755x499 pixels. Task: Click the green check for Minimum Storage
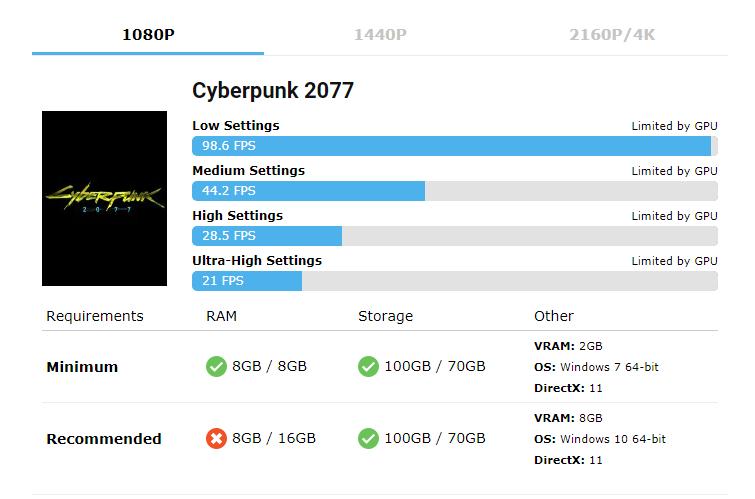(368, 367)
